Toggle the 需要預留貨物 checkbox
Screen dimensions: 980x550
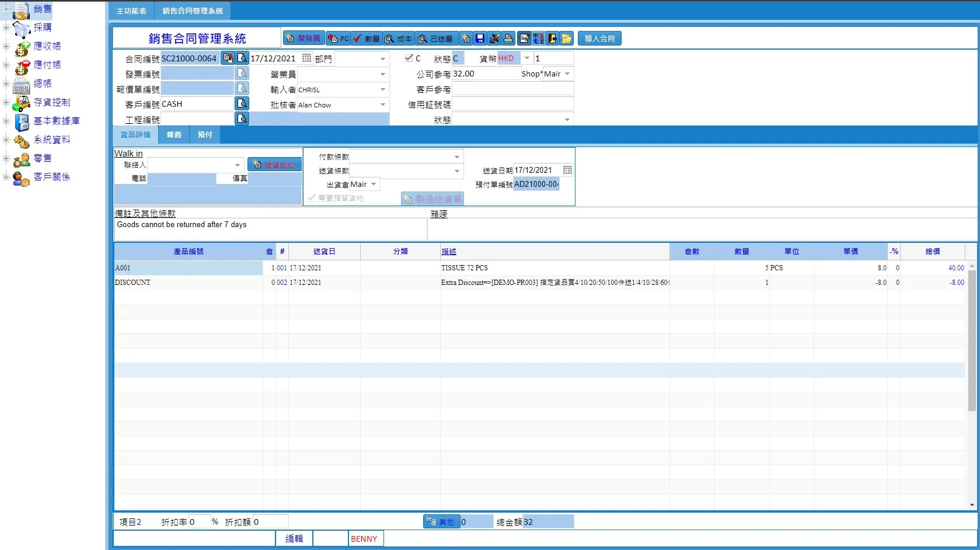[312, 198]
